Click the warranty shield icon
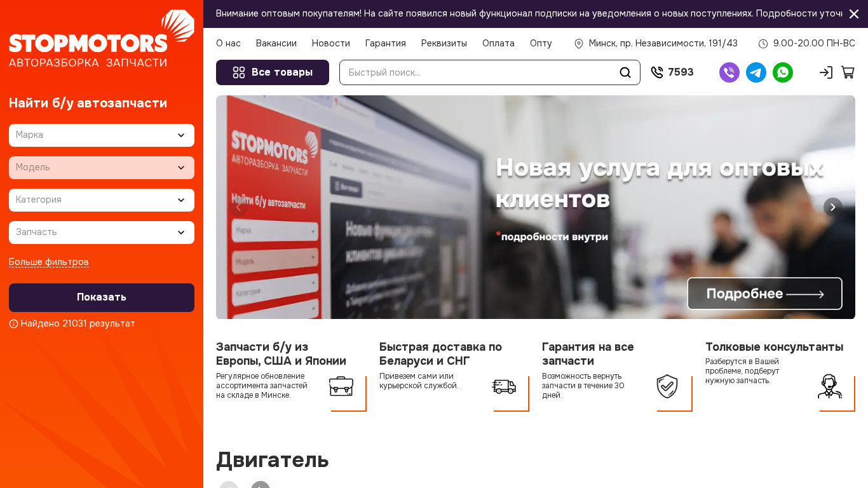Image resolution: width=868 pixels, height=488 pixels. (x=667, y=386)
